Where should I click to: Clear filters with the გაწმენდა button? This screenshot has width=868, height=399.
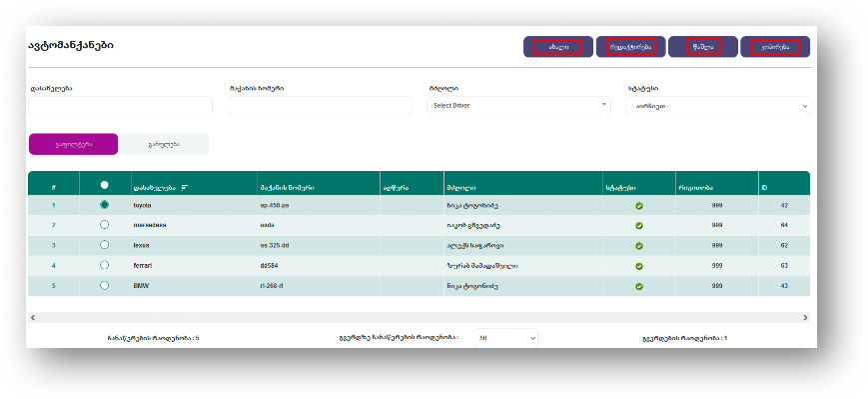(x=164, y=144)
